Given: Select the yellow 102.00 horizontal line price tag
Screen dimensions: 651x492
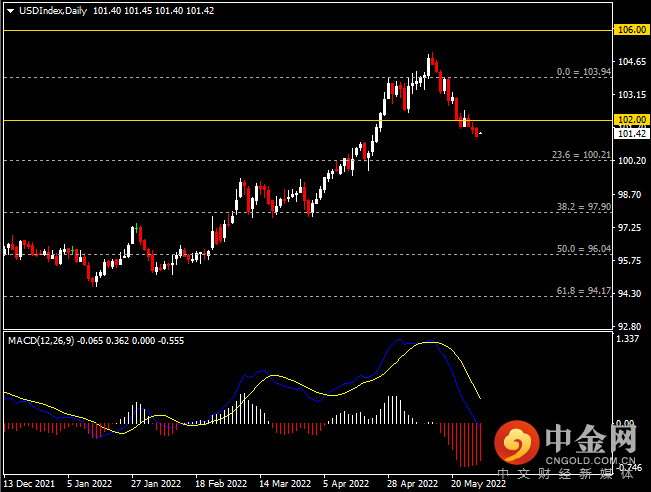Looking at the screenshot, I should 632,120.
